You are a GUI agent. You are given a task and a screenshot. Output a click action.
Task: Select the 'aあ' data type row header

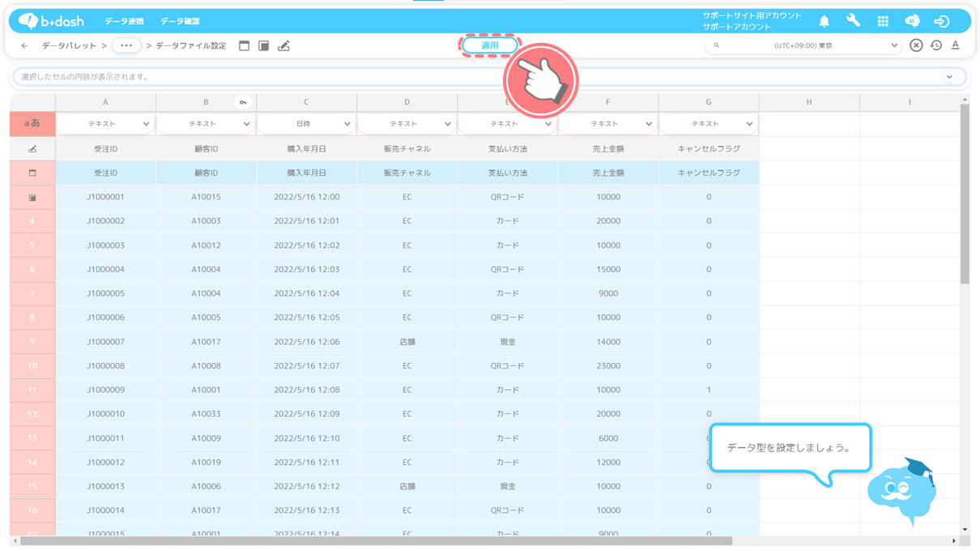(32, 124)
